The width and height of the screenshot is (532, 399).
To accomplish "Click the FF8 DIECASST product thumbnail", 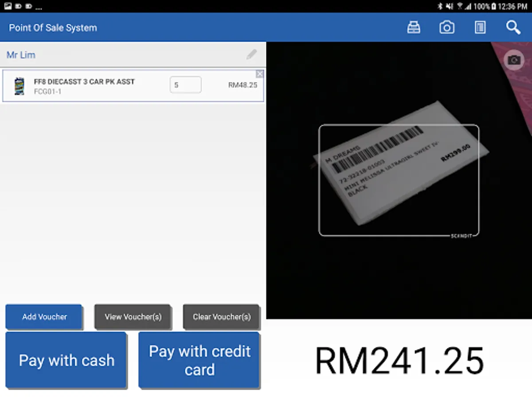I will pyautogui.click(x=19, y=86).
